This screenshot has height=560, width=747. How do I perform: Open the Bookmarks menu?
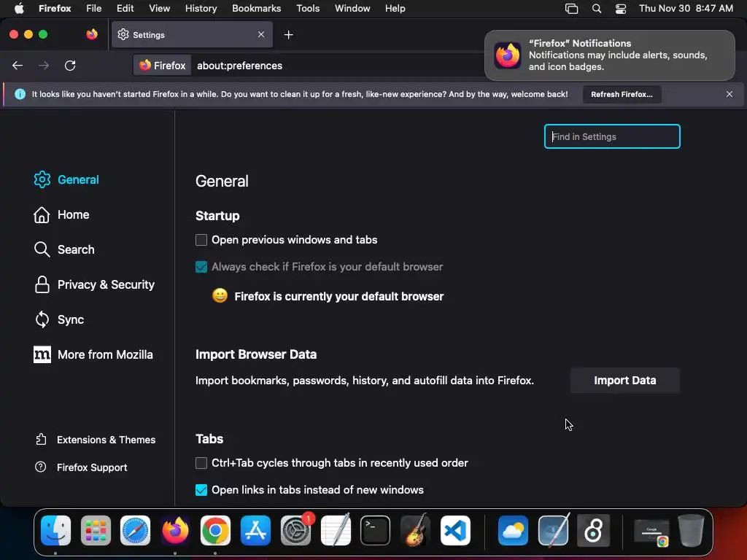[x=256, y=8]
